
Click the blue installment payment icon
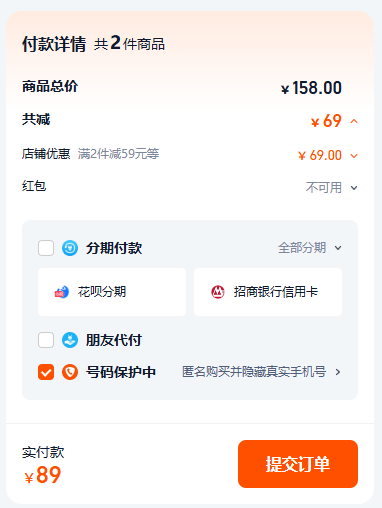(70, 248)
